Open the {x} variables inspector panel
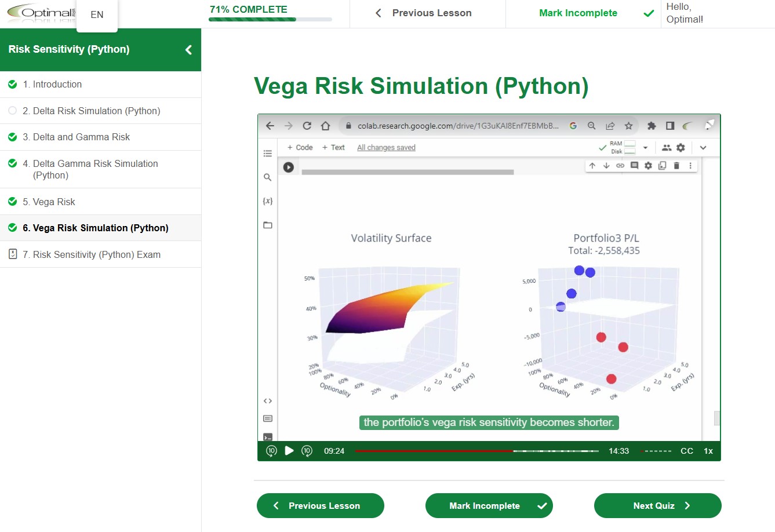775x532 pixels. (x=267, y=201)
